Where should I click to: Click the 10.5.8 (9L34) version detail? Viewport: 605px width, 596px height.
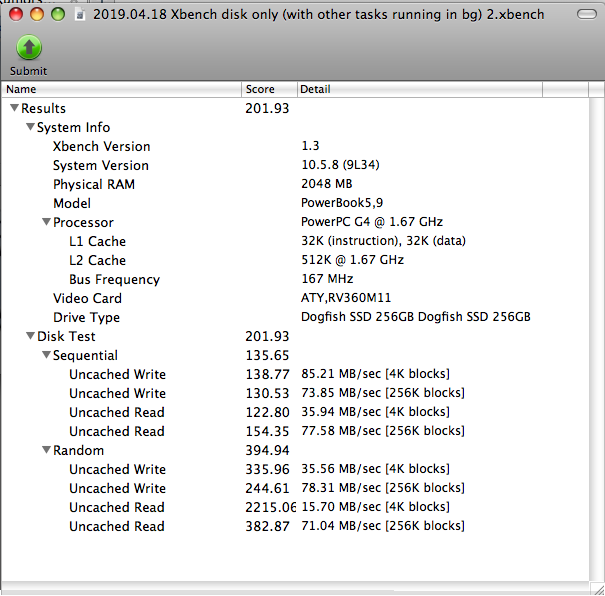(x=340, y=165)
